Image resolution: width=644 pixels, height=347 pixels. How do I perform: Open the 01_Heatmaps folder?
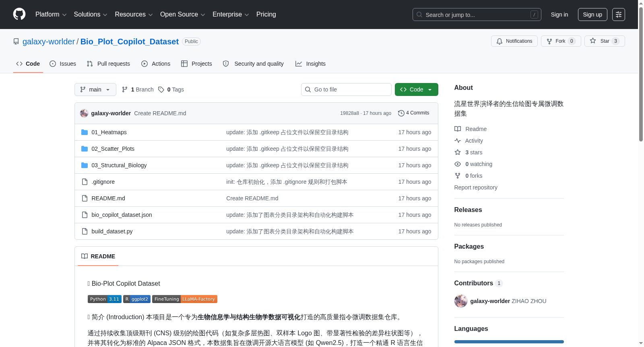[109, 132]
